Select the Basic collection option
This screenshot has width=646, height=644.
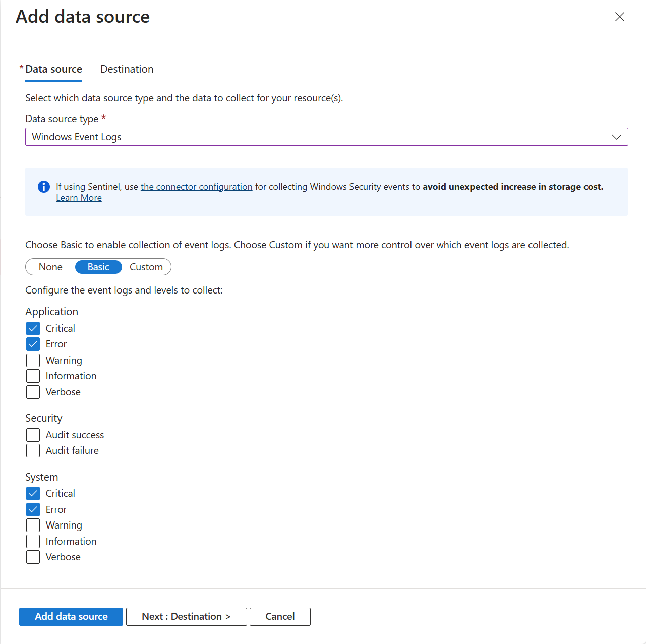tap(98, 267)
